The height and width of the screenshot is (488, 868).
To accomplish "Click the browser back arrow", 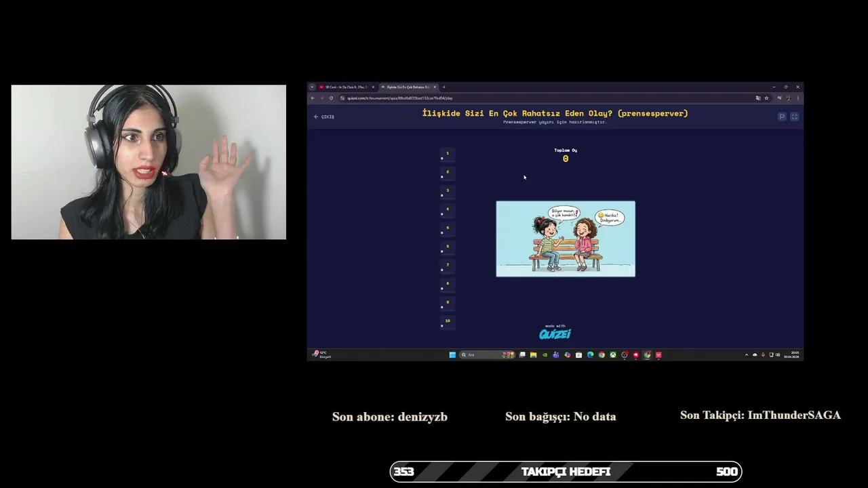I will [x=313, y=98].
